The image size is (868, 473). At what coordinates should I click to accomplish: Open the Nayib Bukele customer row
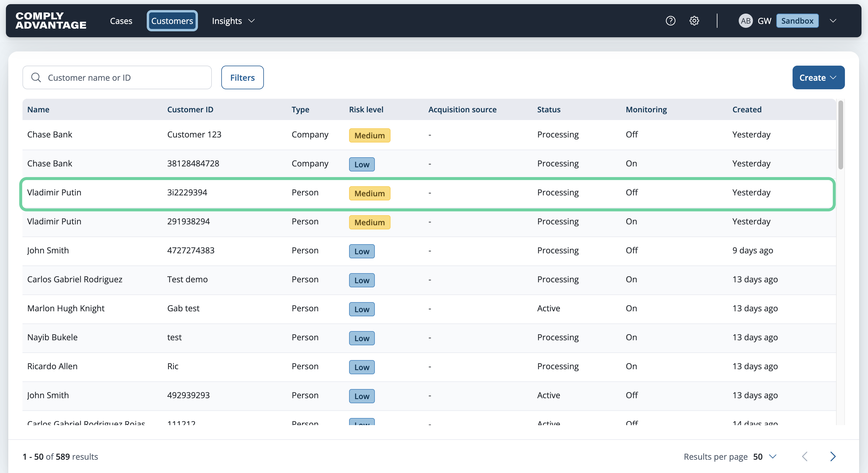[x=429, y=337]
